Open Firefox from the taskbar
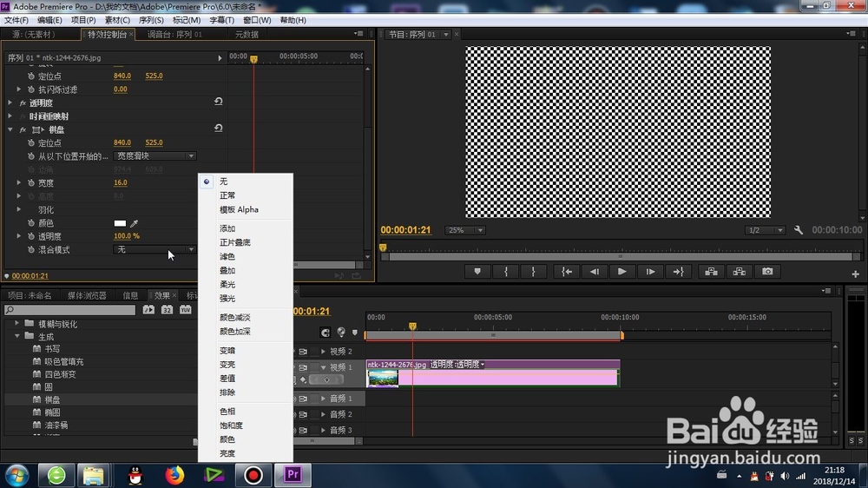The height and width of the screenshot is (488, 868). [175, 475]
